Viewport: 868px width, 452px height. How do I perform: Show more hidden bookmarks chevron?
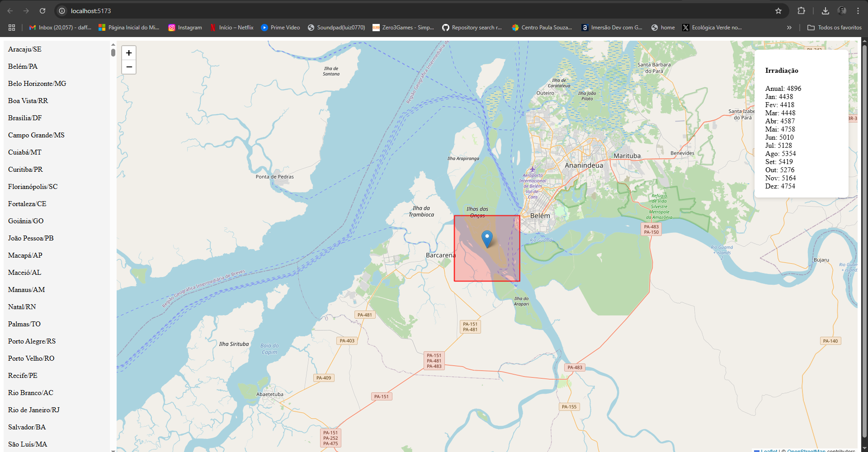tap(789, 28)
